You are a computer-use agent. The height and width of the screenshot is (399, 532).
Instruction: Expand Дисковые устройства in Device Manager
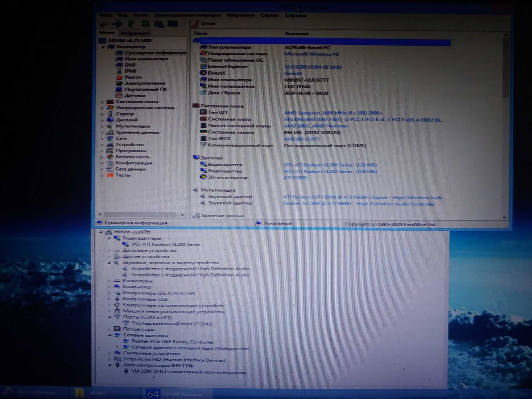109,251
